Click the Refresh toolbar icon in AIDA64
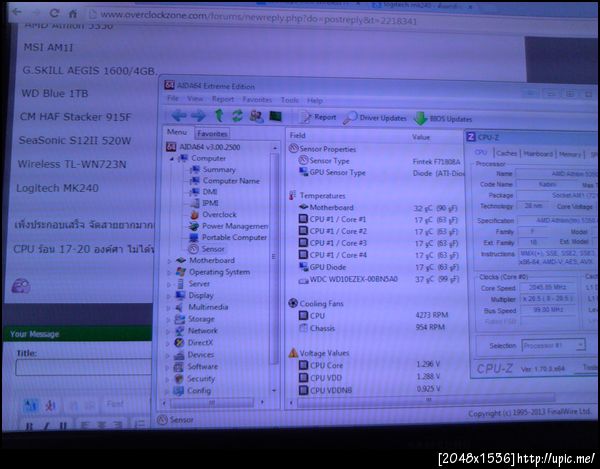Screen dimensions: 600x469 click(x=237, y=116)
